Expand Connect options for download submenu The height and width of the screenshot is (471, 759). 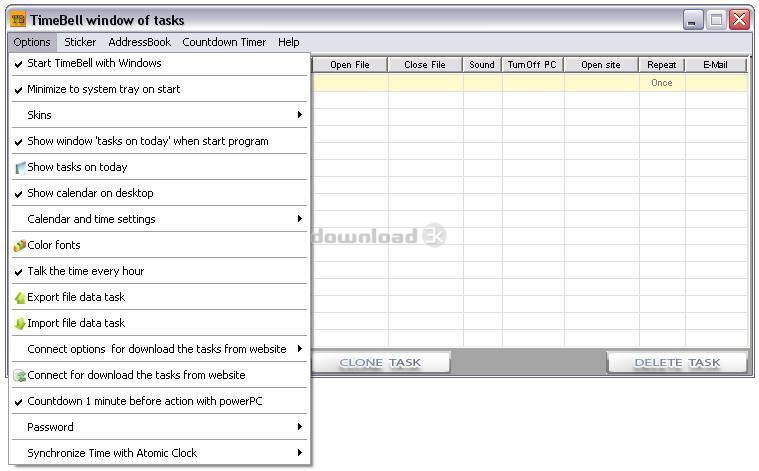(x=159, y=349)
